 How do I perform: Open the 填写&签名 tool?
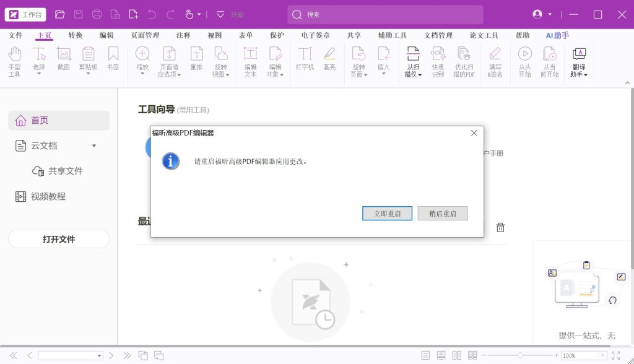[x=495, y=62]
